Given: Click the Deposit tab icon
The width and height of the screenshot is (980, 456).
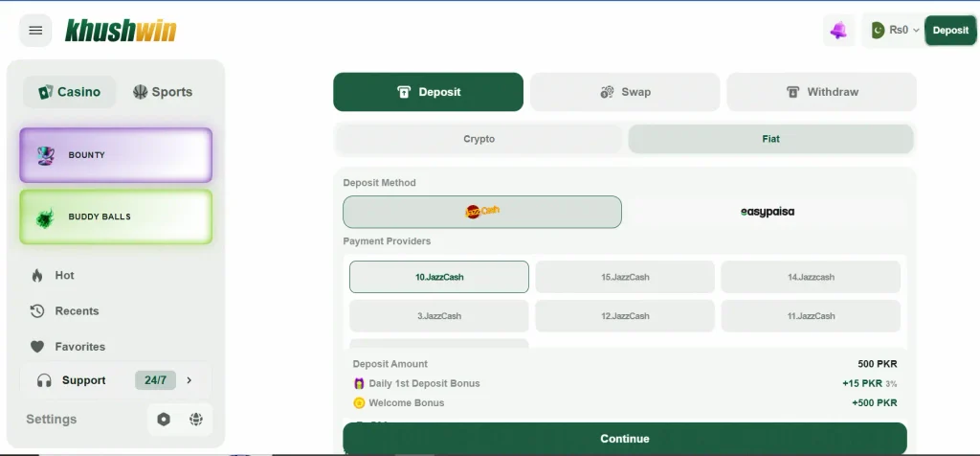Looking at the screenshot, I should coord(404,93).
